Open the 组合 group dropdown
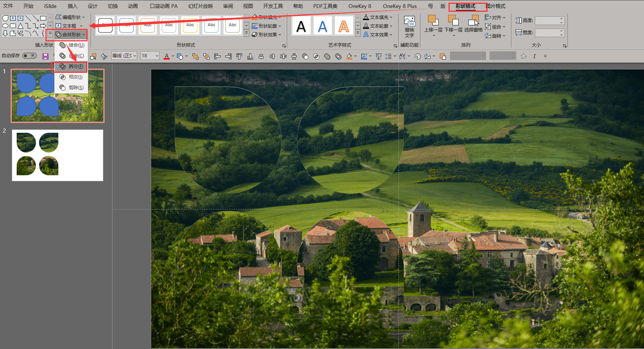The width and height of the screenshot is (644, 349). pyautogui.click(x=496, y=27)
